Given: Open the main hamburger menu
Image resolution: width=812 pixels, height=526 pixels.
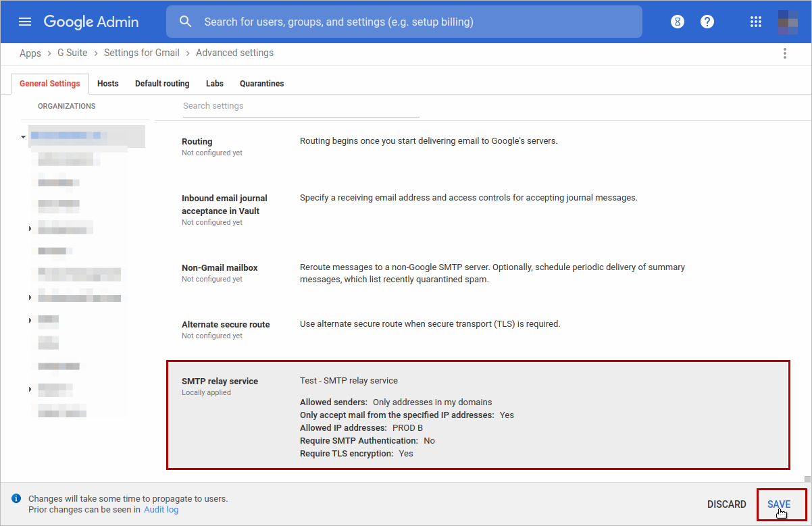Looking at the screenshot, I should click(x=25, y=22).
